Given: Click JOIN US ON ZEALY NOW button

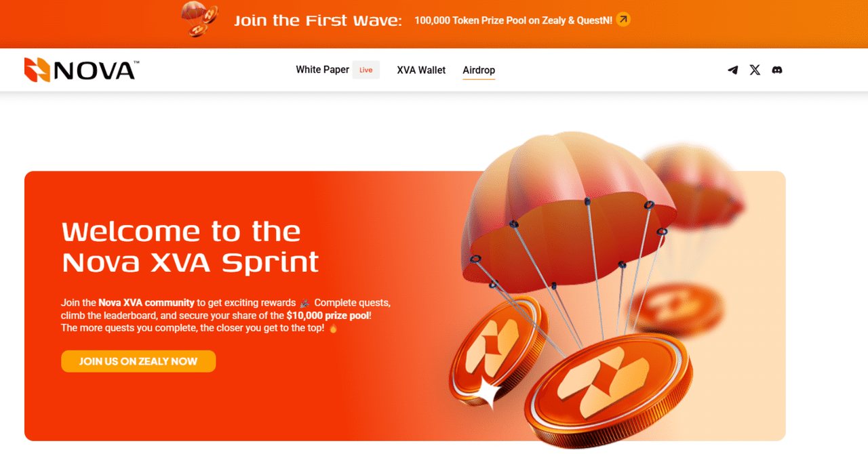Looking at the screenshot, I should tap(138, 361).
